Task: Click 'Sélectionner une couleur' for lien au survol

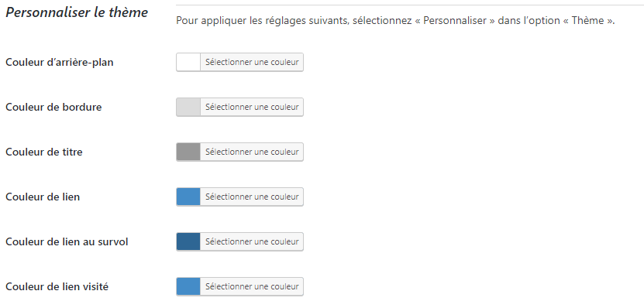Action: point(252,242)
